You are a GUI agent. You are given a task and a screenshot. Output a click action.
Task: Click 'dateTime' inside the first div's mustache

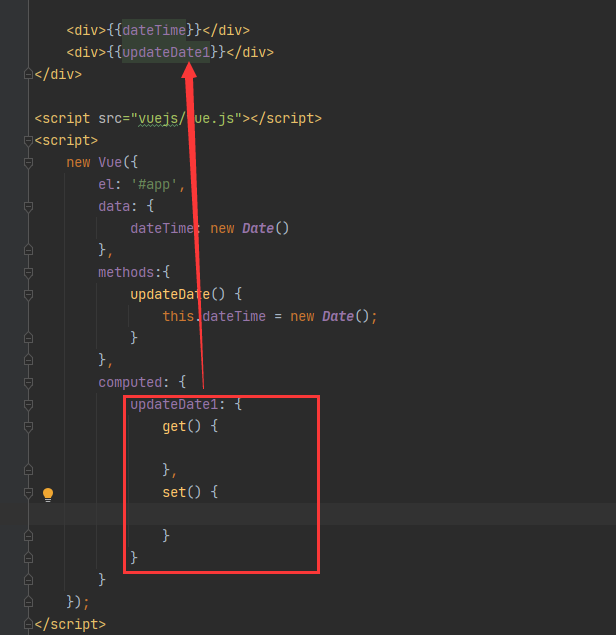pyautogui.click(x=154, y=30)
